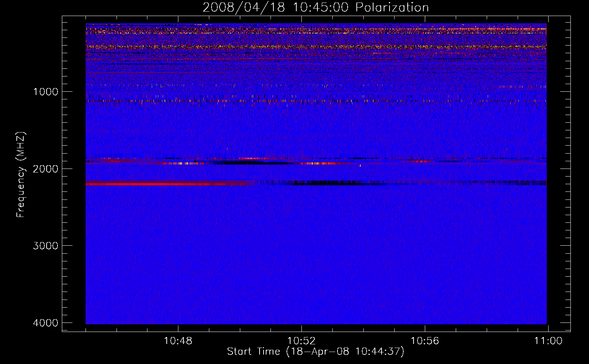Click the 10:56 time tick label
The height and width of the screenshot is (364, 589).
425,341
